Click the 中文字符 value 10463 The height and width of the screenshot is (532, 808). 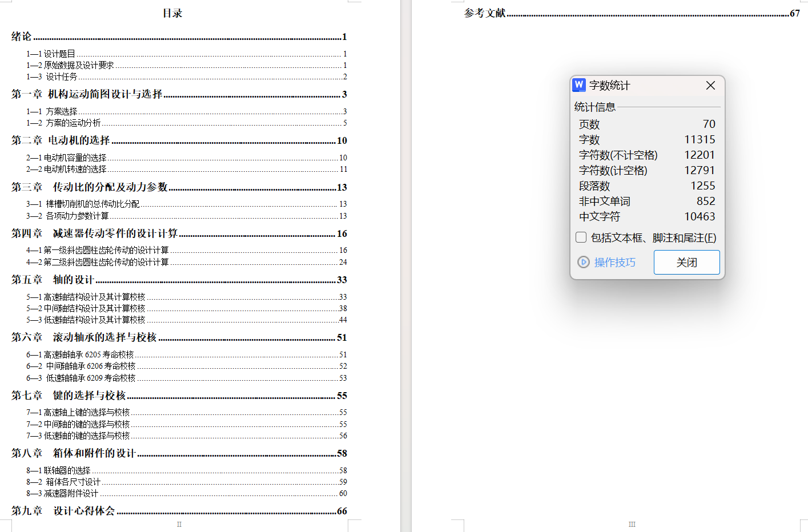700,216
